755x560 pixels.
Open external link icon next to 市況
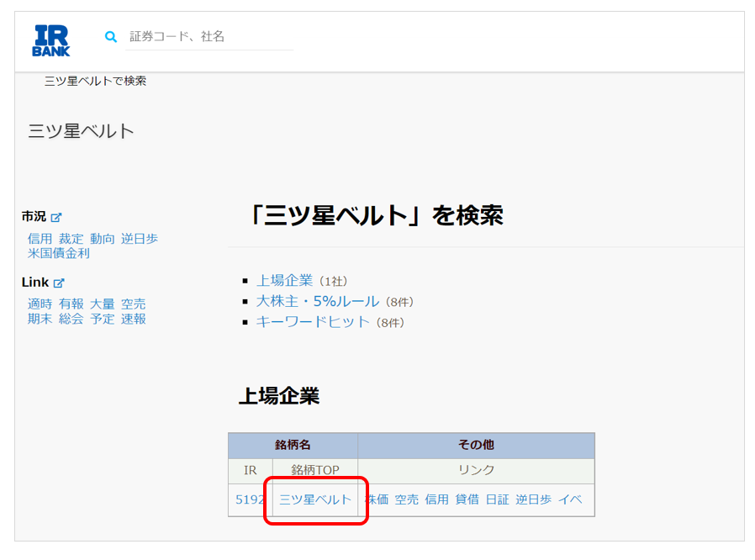click(x=56, y=217)
